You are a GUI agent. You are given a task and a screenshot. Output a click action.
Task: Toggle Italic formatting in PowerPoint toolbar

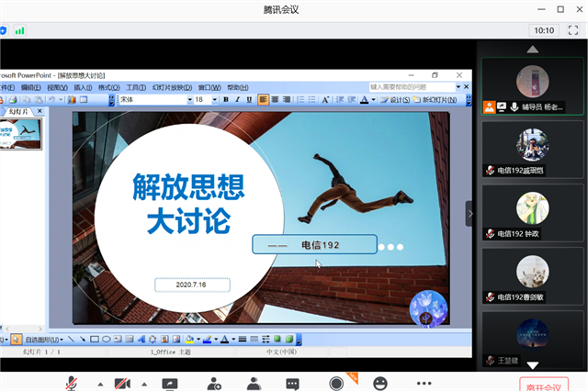236,99
